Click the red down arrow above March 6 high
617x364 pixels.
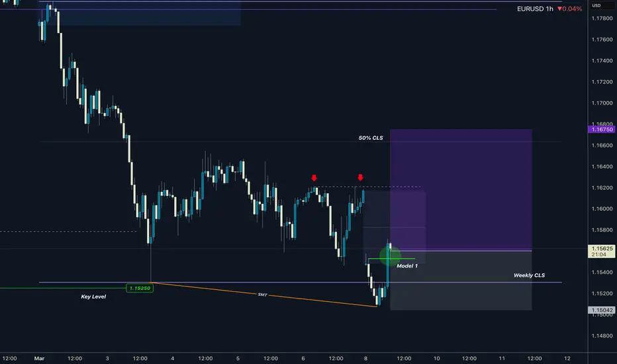[314, 178]
